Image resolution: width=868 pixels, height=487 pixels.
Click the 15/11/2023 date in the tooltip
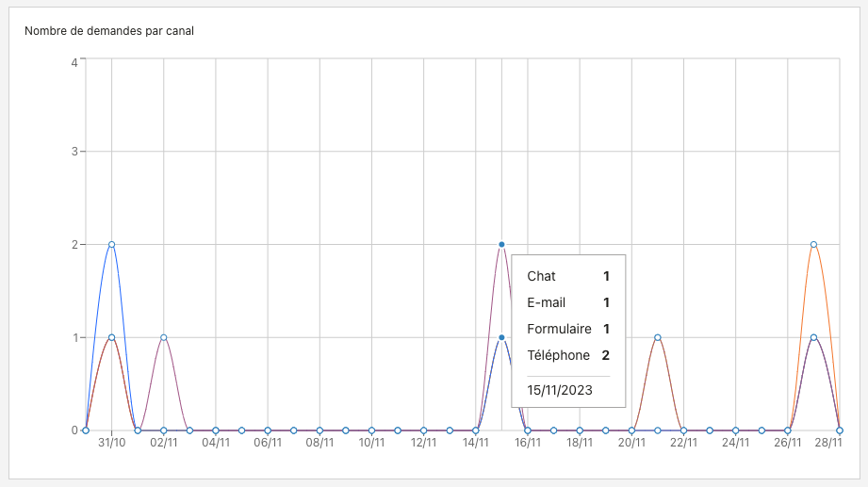coord(560,390)
